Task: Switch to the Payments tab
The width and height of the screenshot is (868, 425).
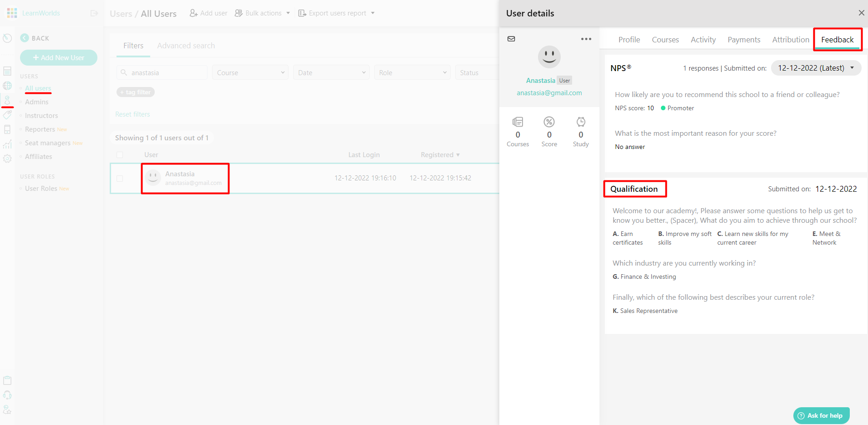Action: point(743,40)
